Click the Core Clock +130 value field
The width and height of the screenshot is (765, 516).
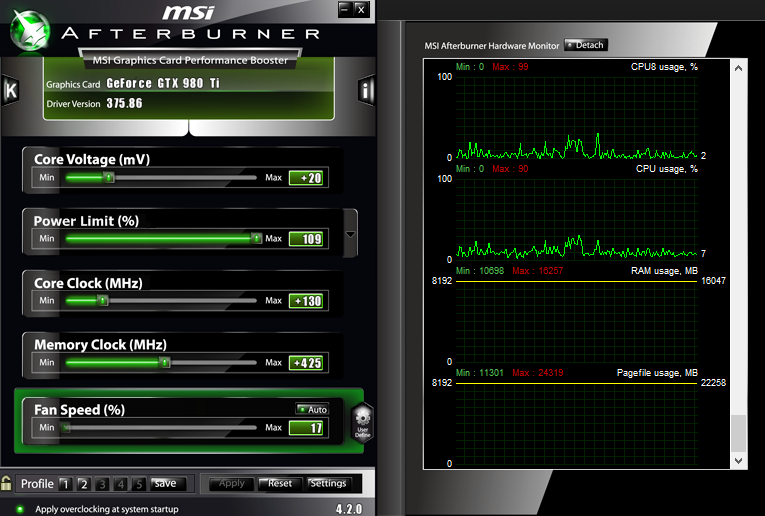[306, 301]
